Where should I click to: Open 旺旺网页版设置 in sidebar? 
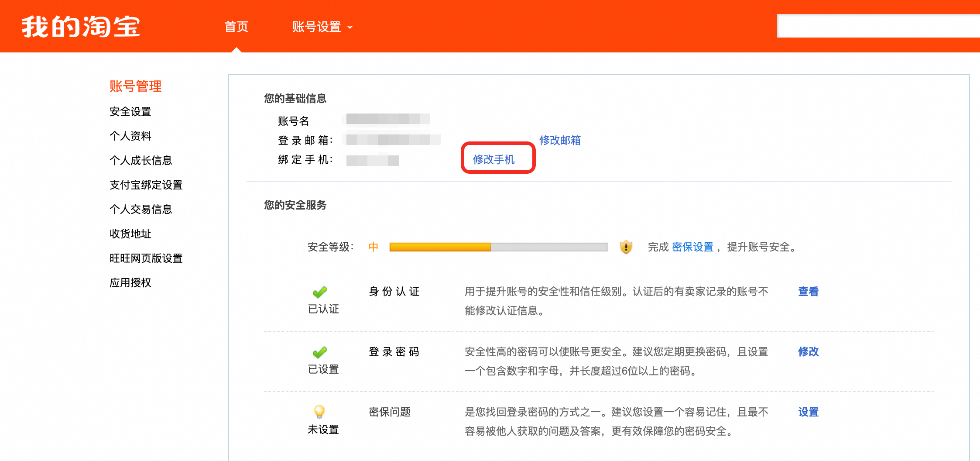[x=146, y=258]
